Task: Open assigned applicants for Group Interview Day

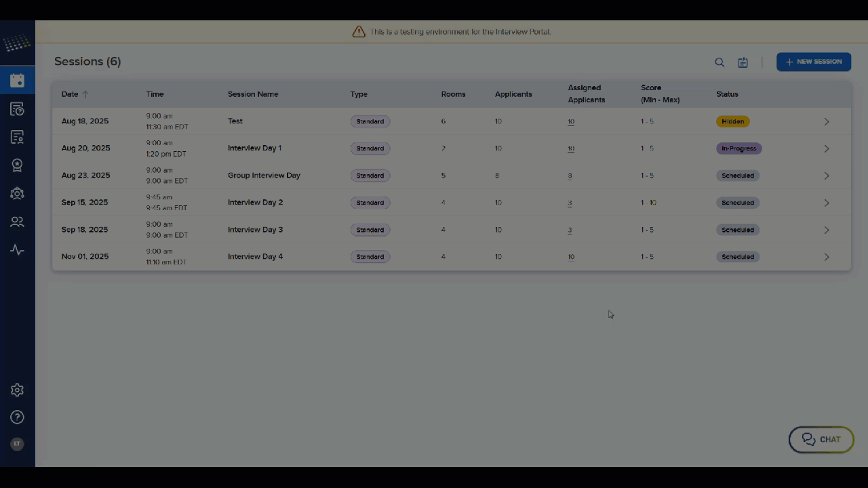Action: [x=570, y=176]
